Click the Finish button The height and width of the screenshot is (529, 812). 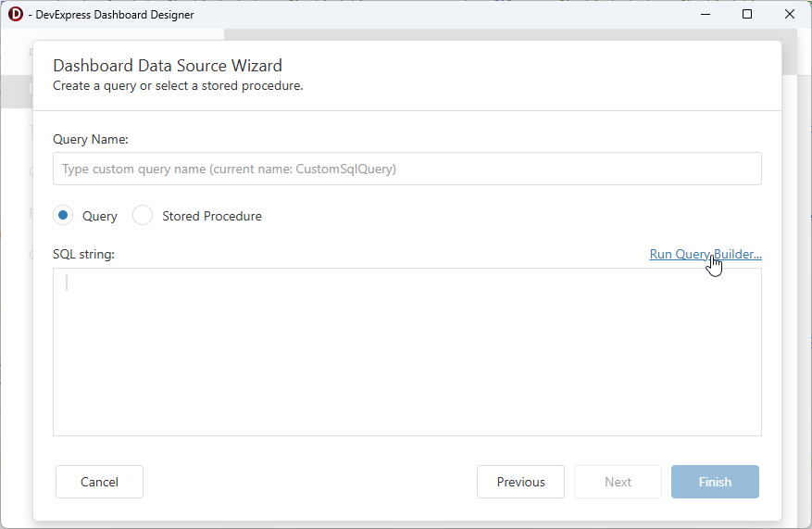[715, 482]
